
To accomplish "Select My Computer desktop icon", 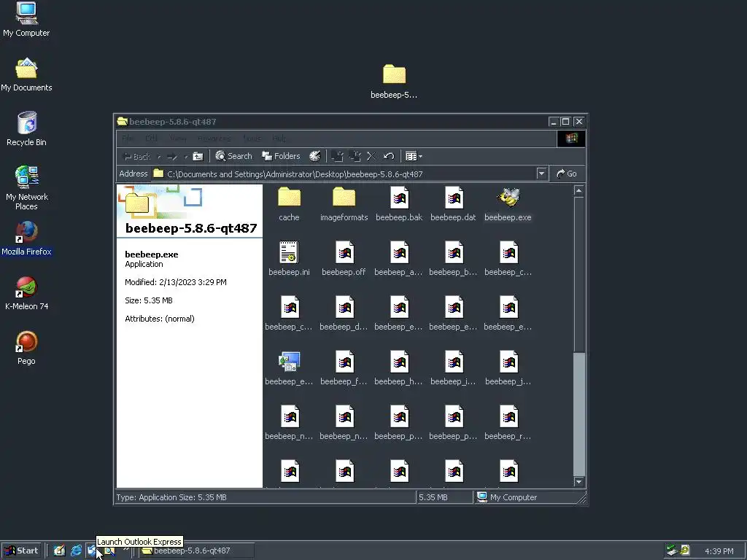I will click(x=26, y=20).
